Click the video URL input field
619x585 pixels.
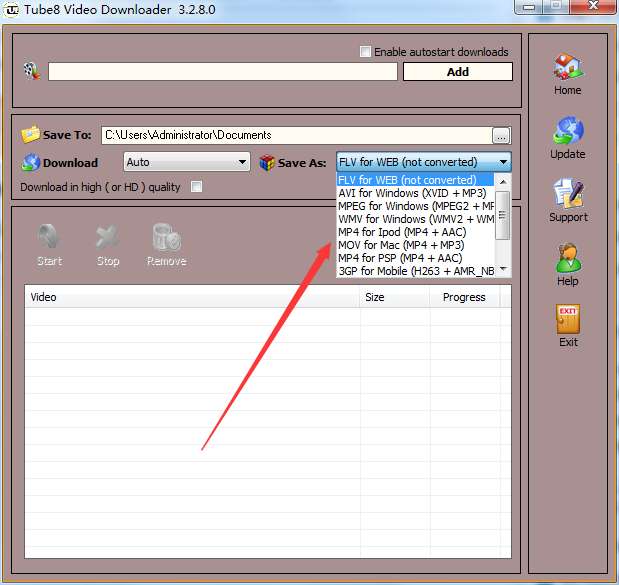(223, 71)
